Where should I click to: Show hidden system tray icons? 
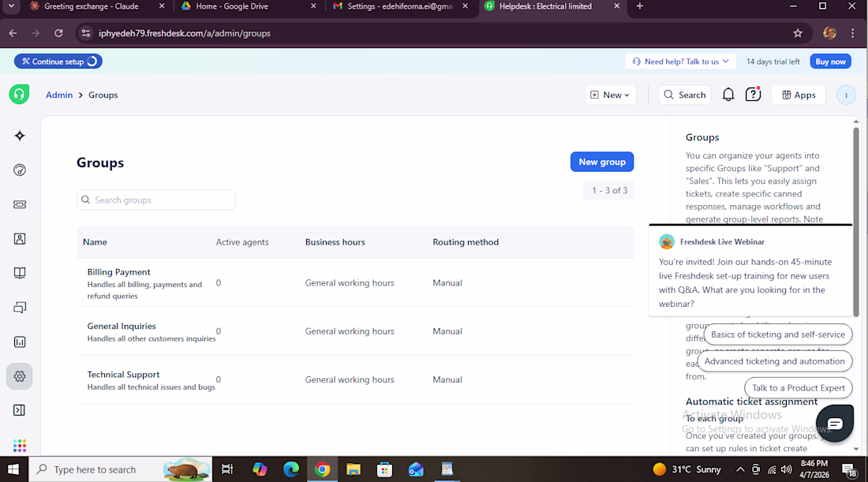click(740, 469)
